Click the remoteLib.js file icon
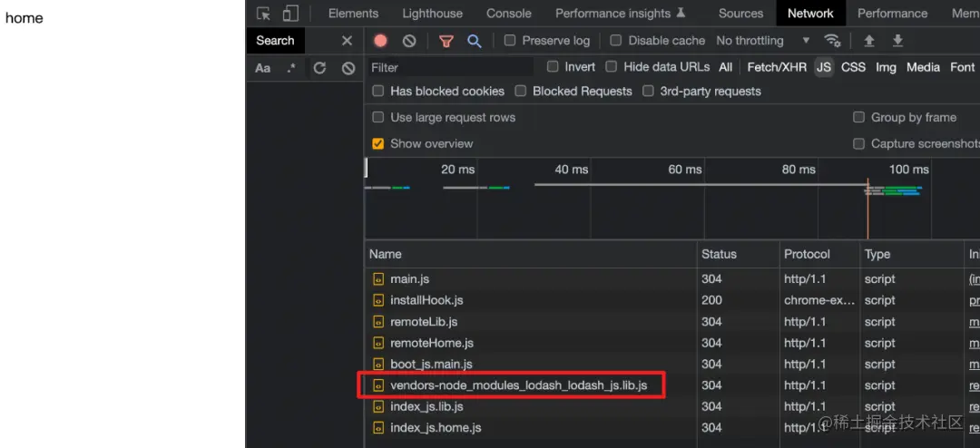 378,322
